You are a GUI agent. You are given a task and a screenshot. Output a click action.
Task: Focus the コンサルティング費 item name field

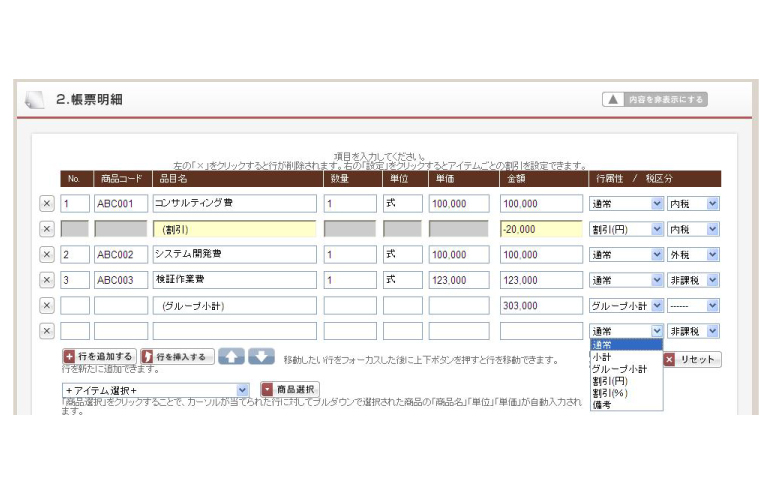tap(234, 203)
